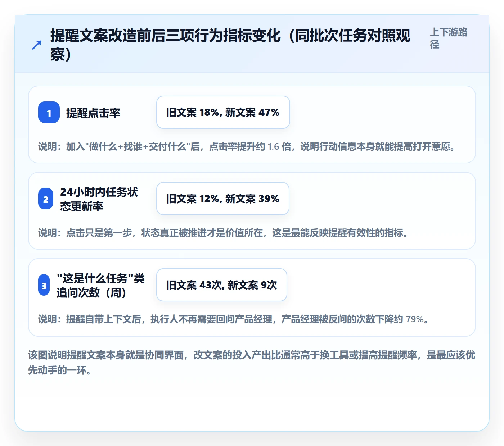Image resolution: width=504 pixels, height=446 pixels.
Task: Select the label "这是什么任务"类追问次数（周）
Action: pyautogui.click(x=101, y=285)
